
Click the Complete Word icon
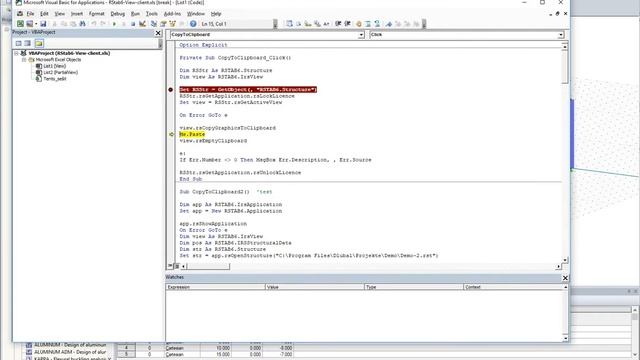(x=326, y=24)
